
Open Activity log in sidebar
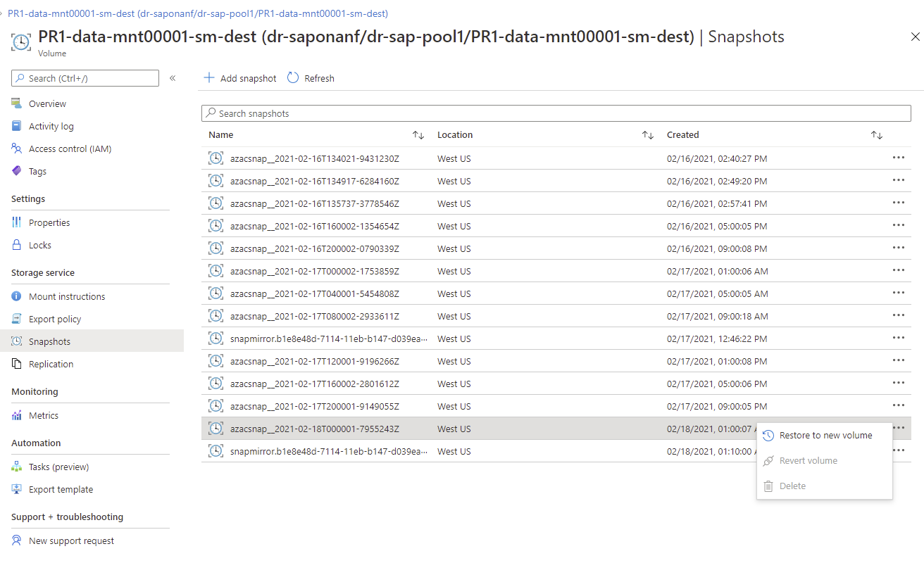click(x=51, y=126)
